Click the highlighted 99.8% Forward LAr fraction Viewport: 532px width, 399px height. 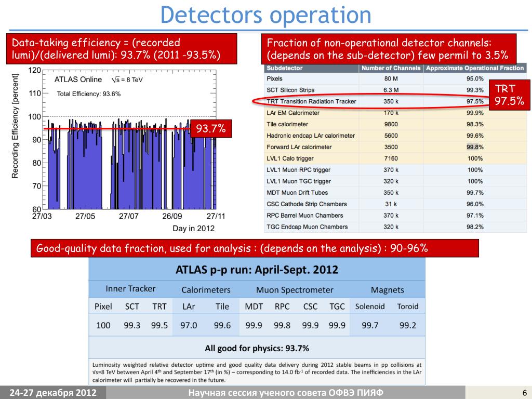[475, 147]
